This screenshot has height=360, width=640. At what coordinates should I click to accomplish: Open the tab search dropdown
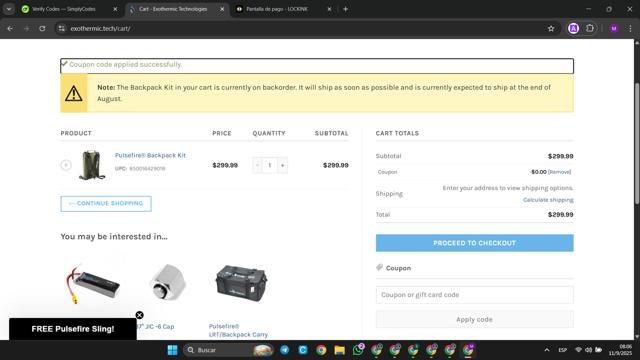click(x=9, y=9)
